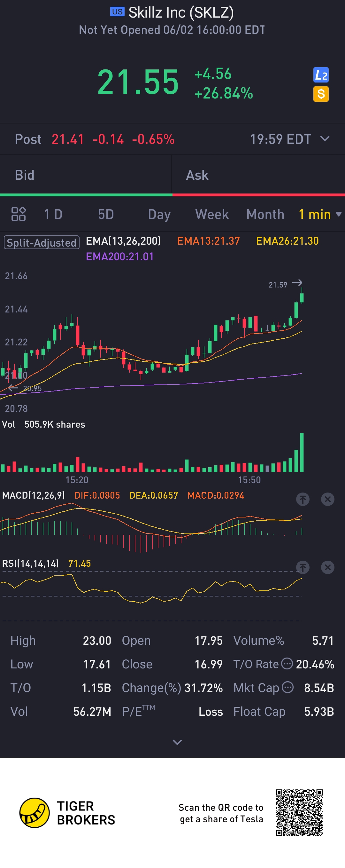This screenshot has width=345, height=868.
Task: Tap the EMA26:21.30 value
Action: pos(287,241)
